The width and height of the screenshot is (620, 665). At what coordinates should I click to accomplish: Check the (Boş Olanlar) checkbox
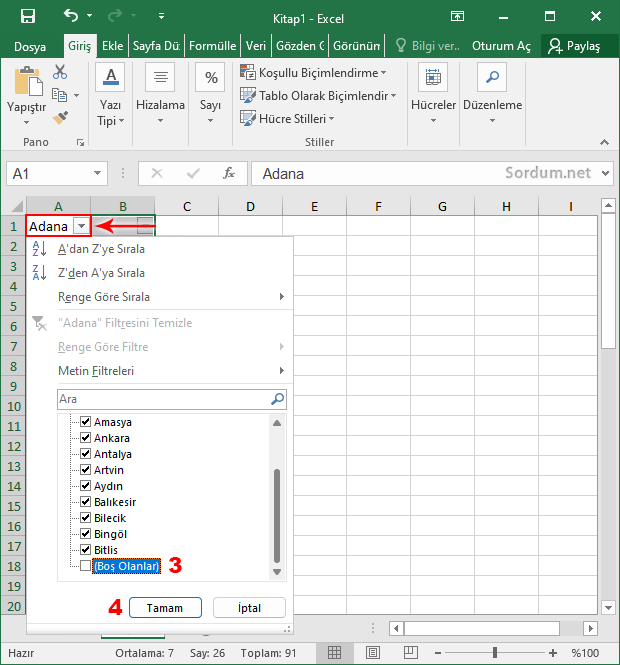tap(85, 566)
